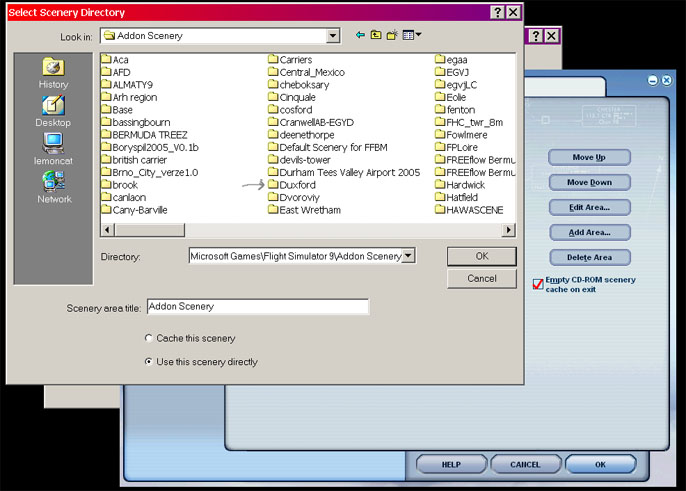The width and height of the screenshot is (686, 491).
Task: Create a new folder with toolbar icon
Action: tap(393, 36)
